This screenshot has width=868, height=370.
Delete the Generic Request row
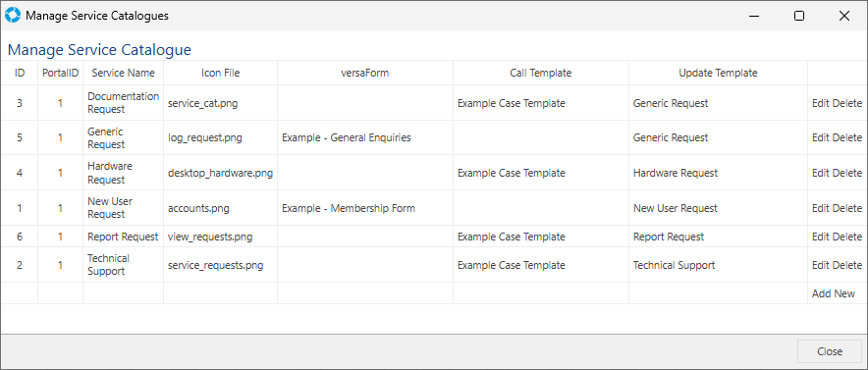pyautogui.click(x=847, y=137)
